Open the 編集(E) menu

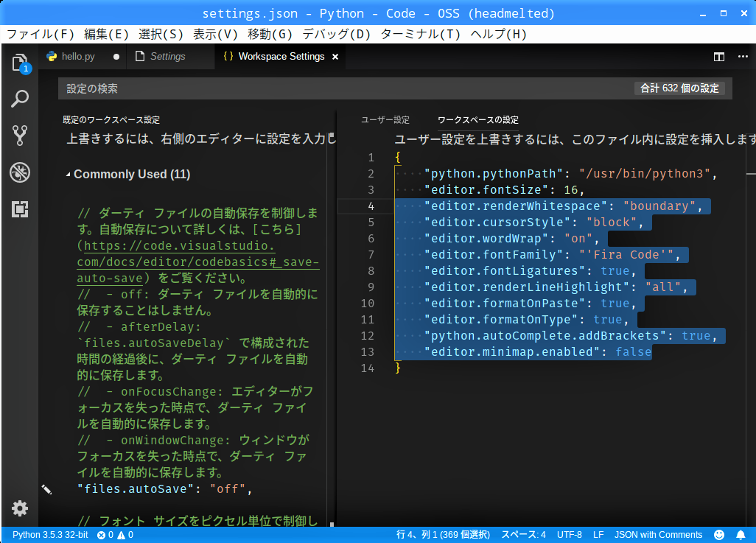pyautogui.click(x=107, y=34)
